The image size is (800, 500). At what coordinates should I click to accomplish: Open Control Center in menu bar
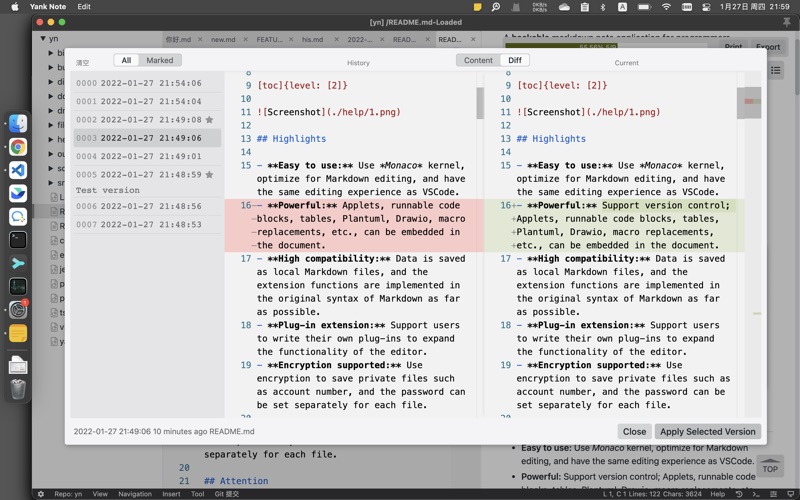click(706, 7)
